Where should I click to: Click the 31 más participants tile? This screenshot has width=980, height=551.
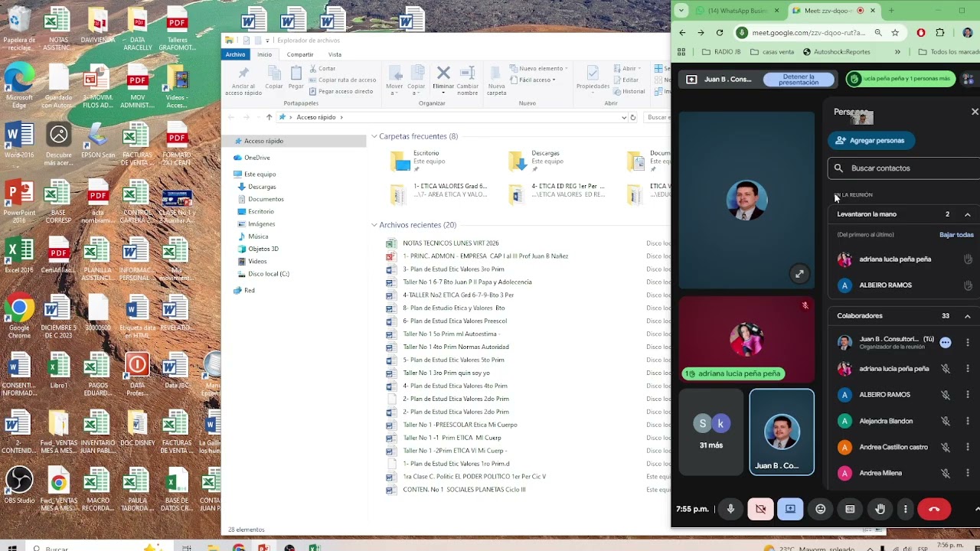pos(711,432)
